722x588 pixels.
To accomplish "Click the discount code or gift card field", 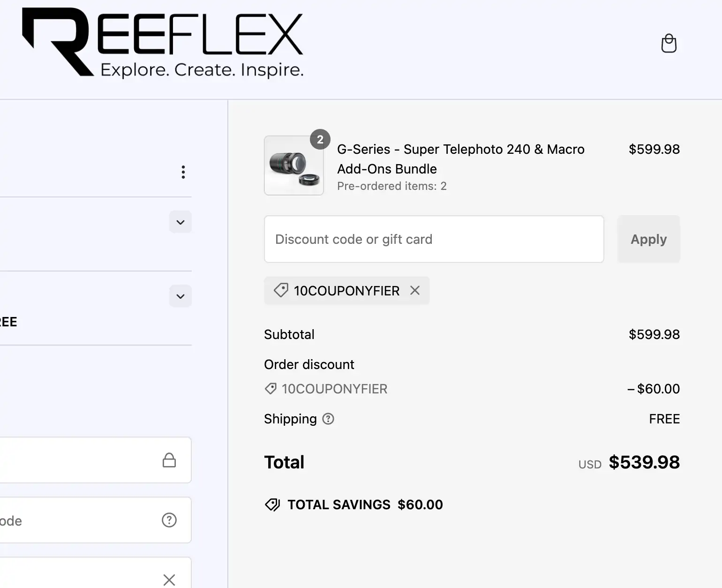I will pos(434,239).
